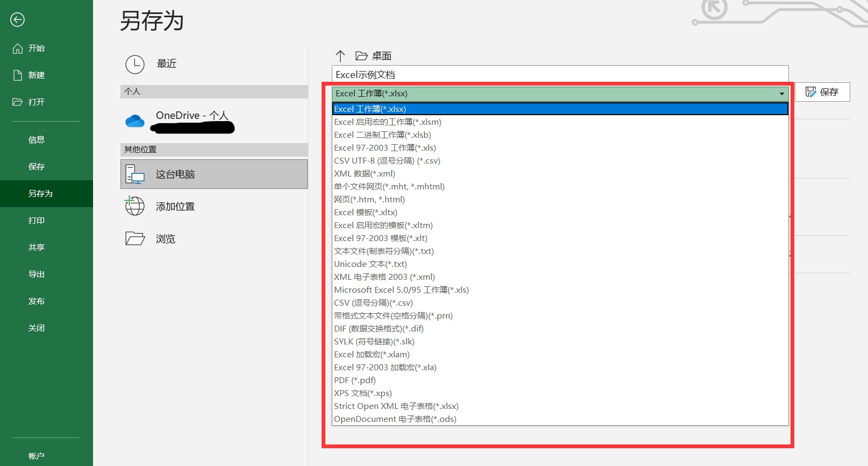Click the folder icon for 浏览
This screenshot has width=868, height=466.
[135, 238]
